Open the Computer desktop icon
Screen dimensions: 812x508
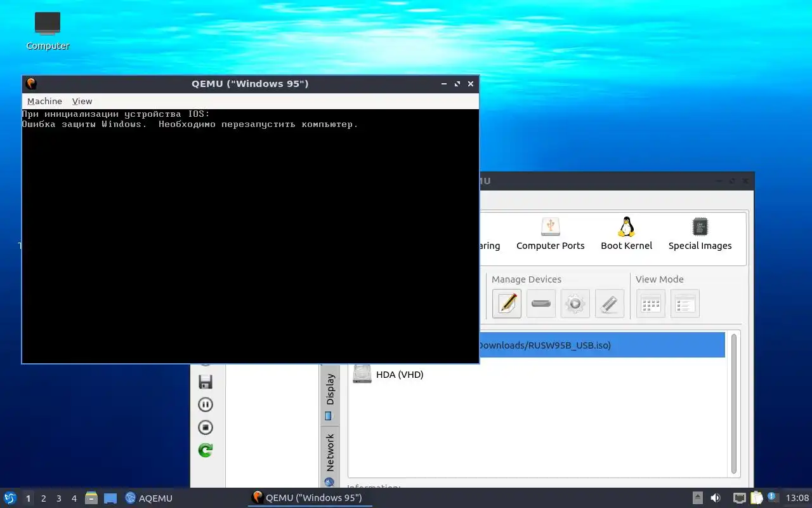click(48, 31)
